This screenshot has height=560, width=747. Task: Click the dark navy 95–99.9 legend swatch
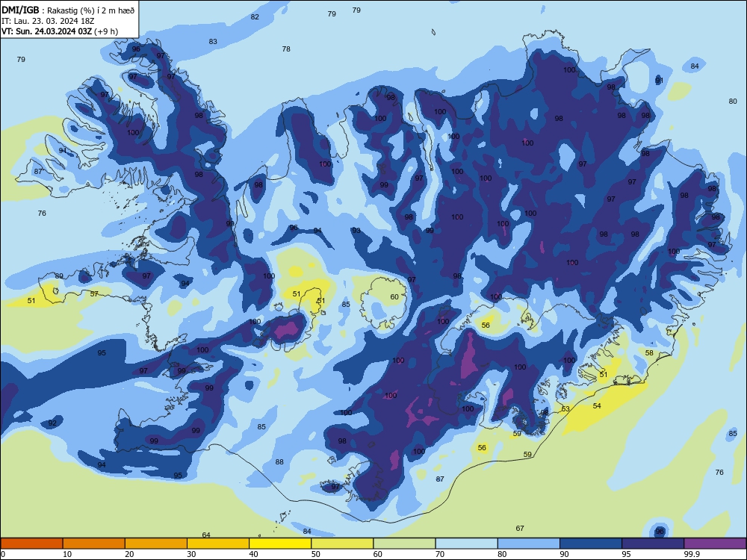coord(653,544)
